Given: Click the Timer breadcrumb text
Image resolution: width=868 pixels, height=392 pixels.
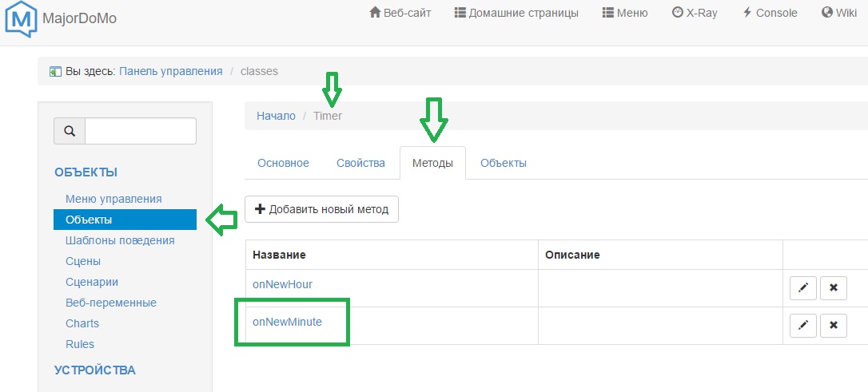Looking at the screenshot, I should 328,116.
